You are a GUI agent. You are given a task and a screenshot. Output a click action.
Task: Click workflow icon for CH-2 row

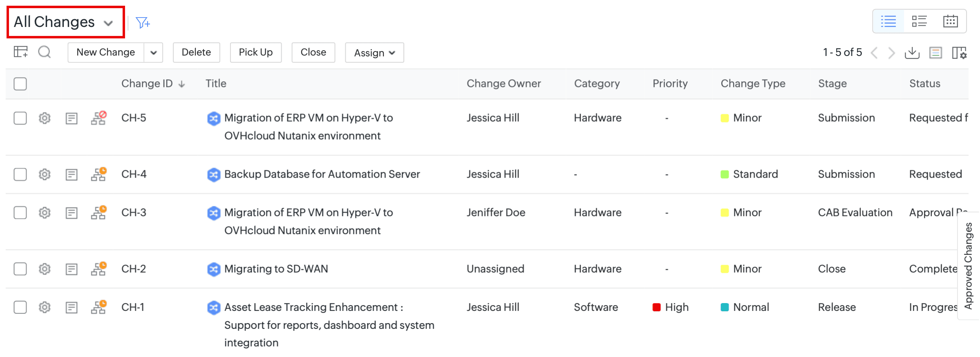98,269
